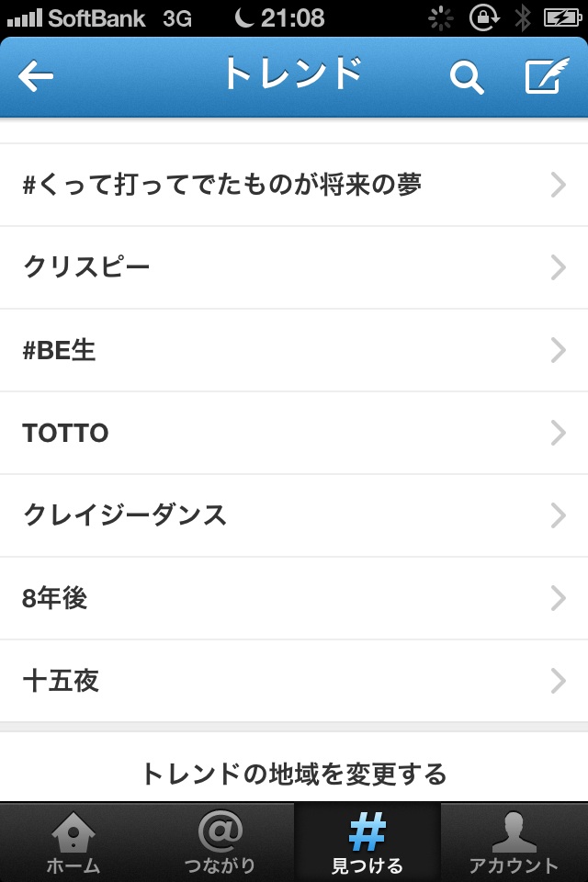Open the 8年後 trend
Image resolution: width=588 pixels, height=882 pixels.
click(55, 598)
